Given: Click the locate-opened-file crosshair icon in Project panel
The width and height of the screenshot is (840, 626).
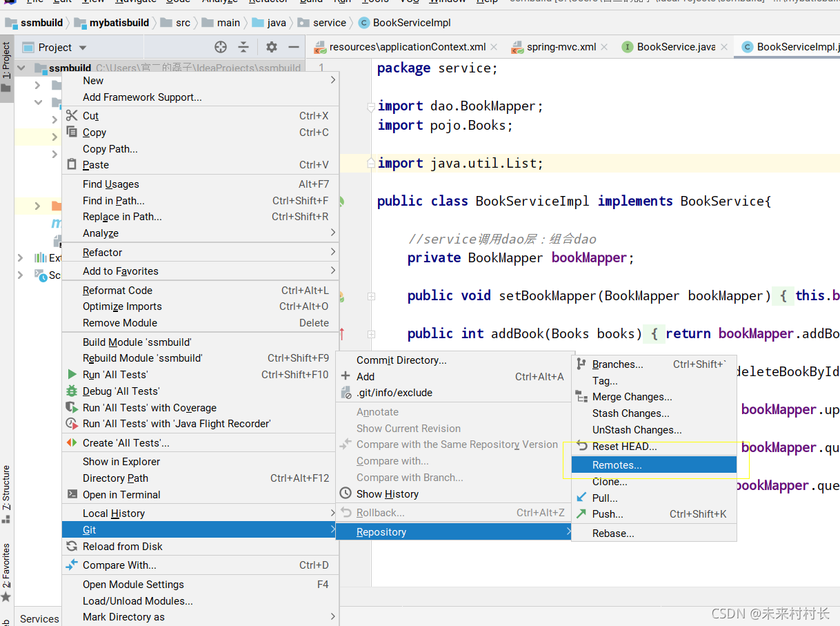Looking at the screenshot, I should 221,47.
